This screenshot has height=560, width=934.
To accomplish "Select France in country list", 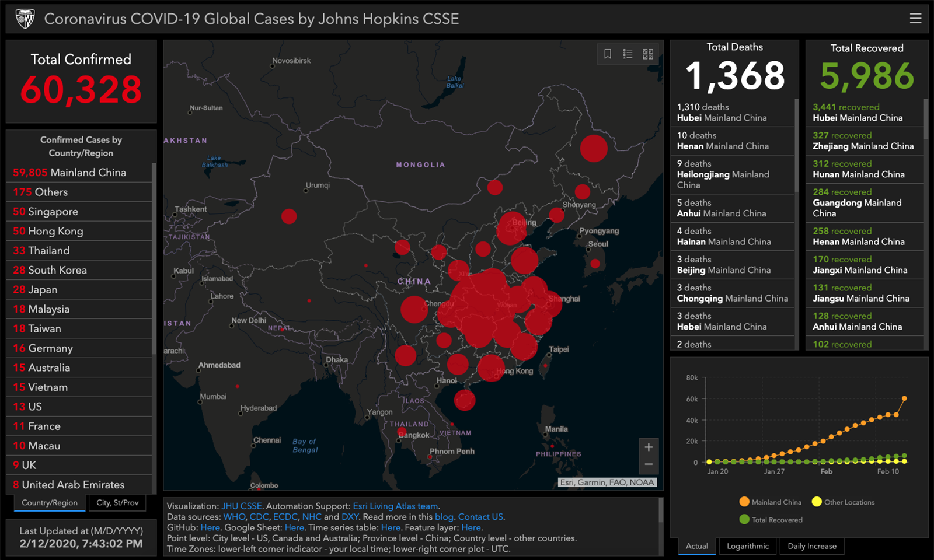I will [79, 426].
